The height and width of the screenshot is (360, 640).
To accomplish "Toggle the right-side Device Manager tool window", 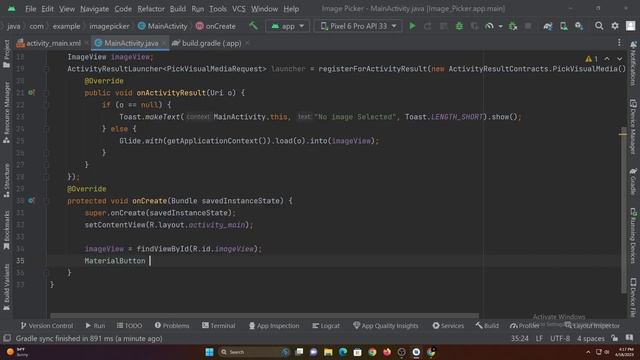I will (633, 126).
